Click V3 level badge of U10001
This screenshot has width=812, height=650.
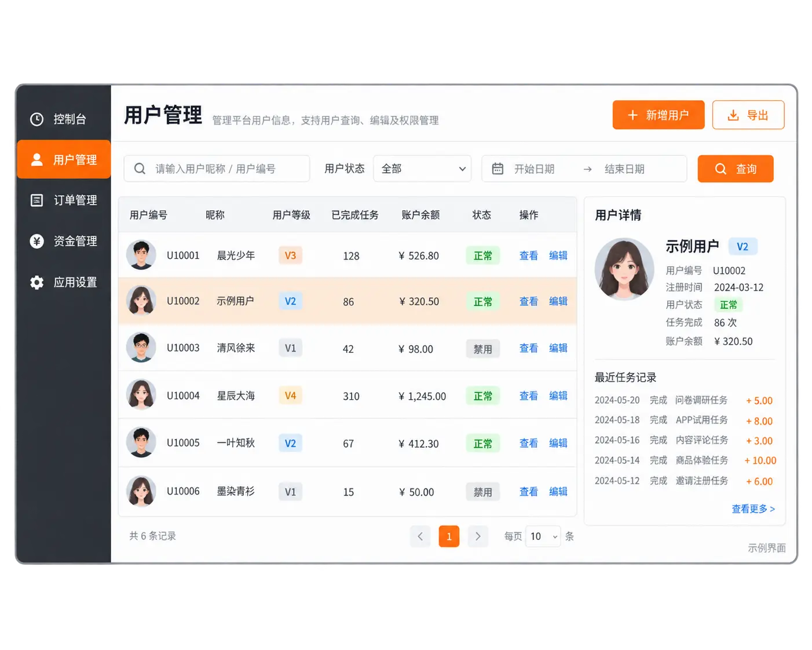[290, 255]
